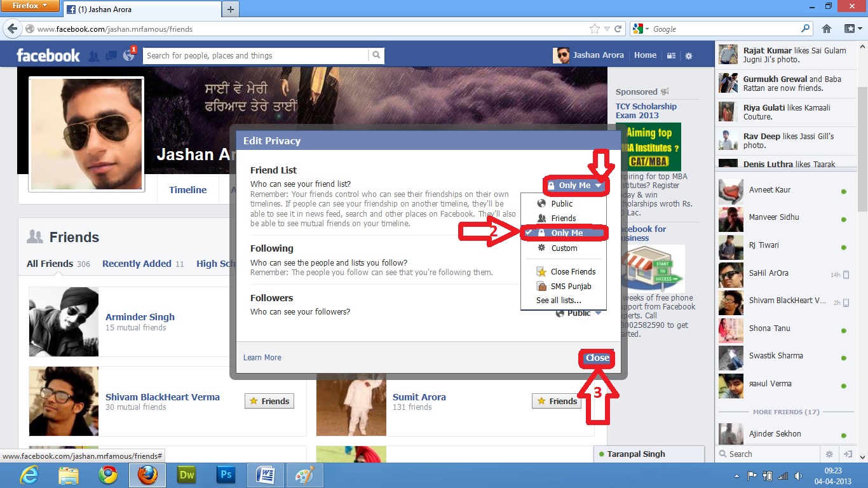Open a new tab with the plus button
The image size is (868, 488).
231,10
